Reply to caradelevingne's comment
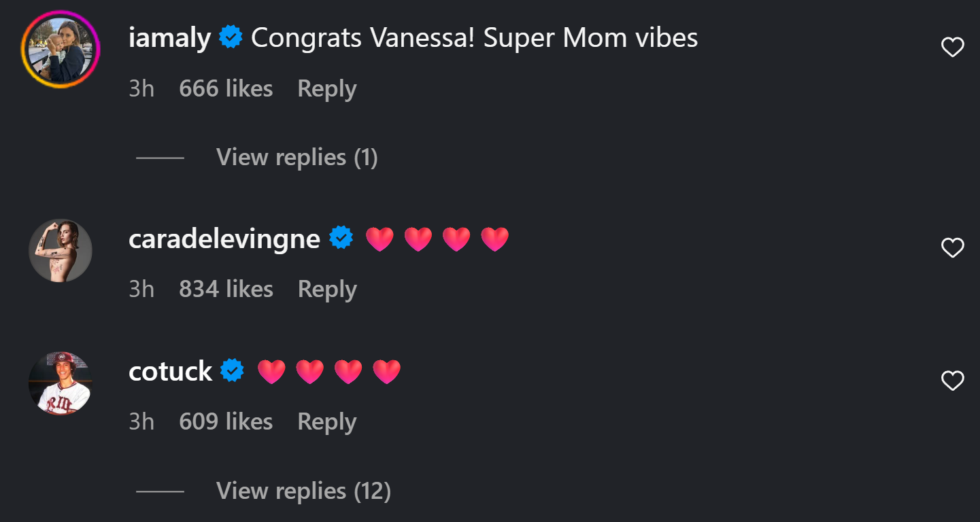 tap(327, 290)
